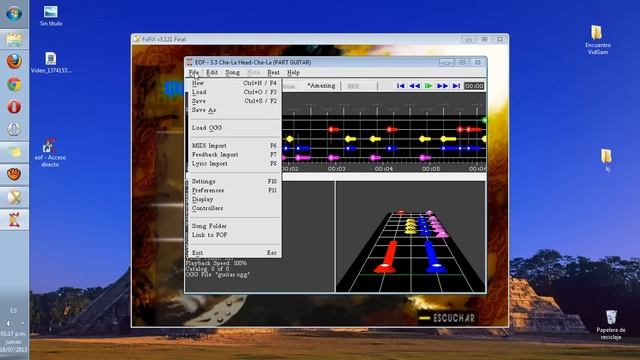640x360 pixels.
Task: Choose Feedback Import menu entry
Action: 233,155
